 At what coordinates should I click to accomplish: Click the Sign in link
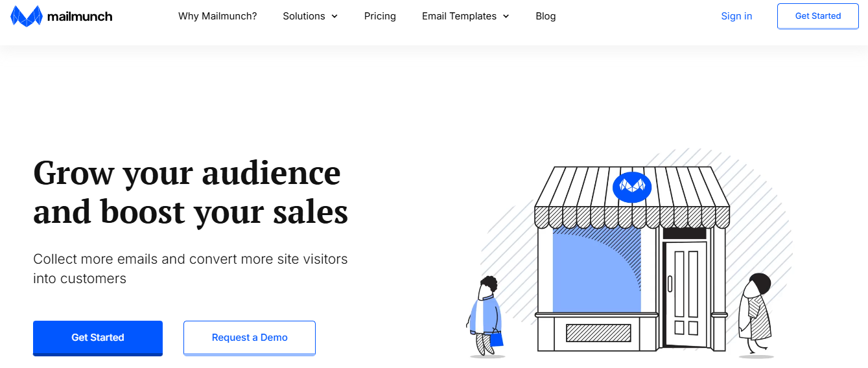pyautogui.click(x=736, y=16)
